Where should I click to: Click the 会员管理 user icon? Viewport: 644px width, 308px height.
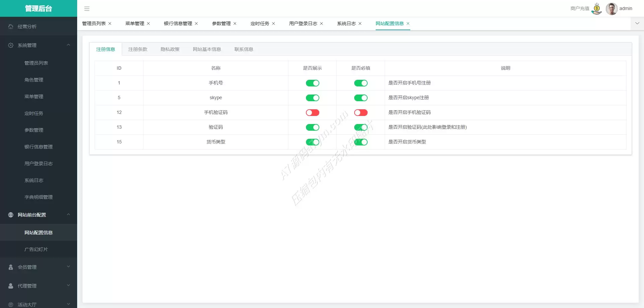(11, 267)
